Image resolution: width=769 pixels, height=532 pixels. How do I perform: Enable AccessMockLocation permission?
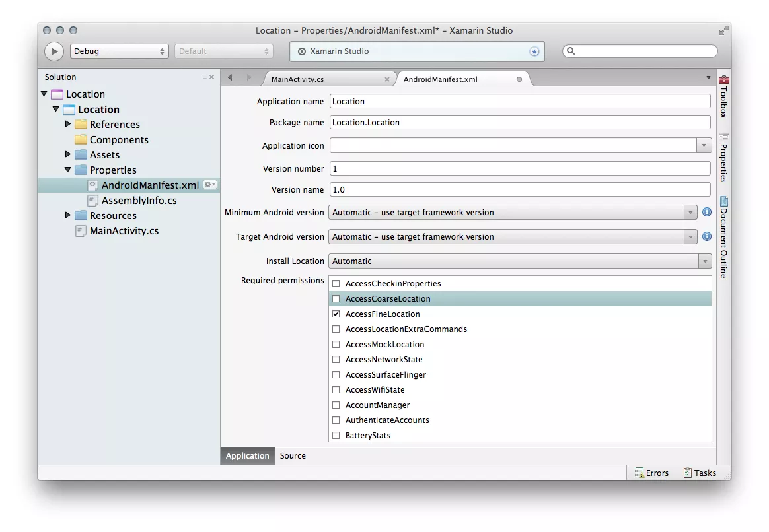(336, 345)
